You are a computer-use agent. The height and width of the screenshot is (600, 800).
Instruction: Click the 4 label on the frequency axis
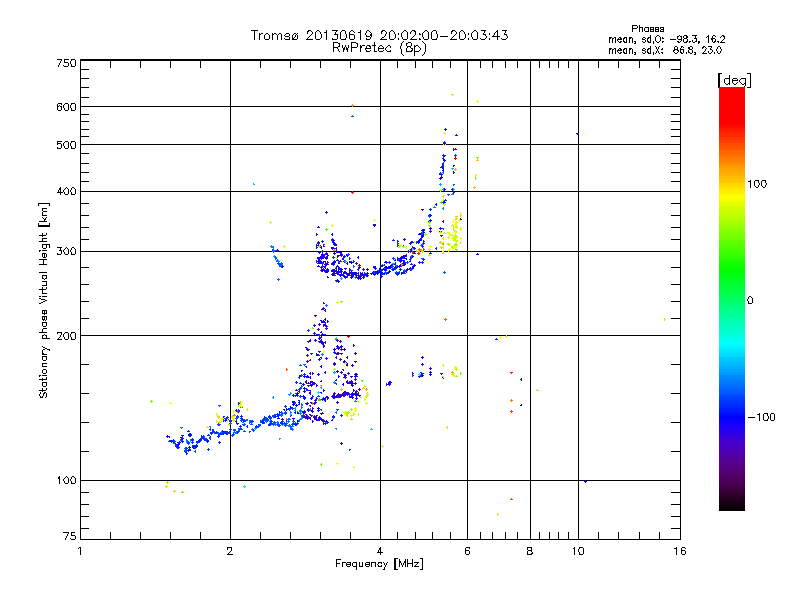[x=380, y=551]
